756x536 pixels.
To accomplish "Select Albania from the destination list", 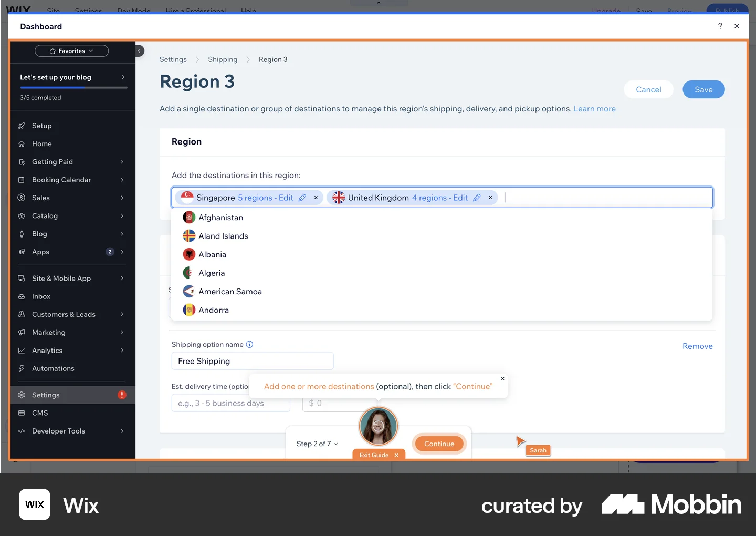I will [x=442, y=255].
